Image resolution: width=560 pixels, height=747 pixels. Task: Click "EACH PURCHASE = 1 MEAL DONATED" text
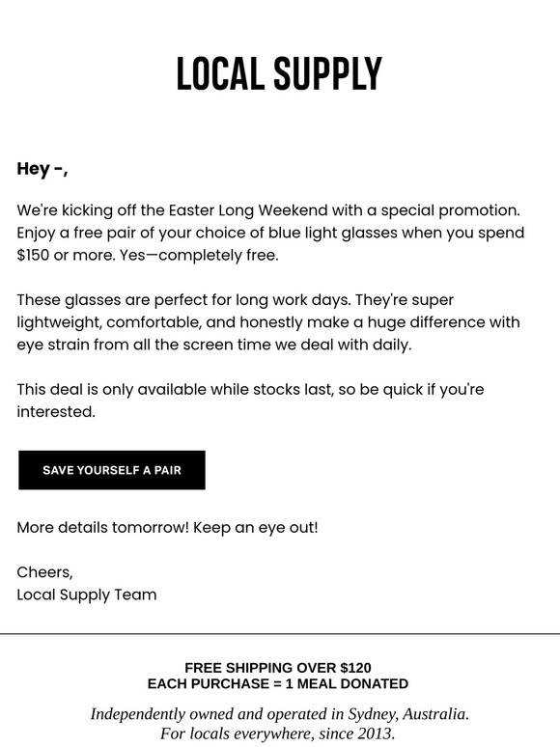278,683
